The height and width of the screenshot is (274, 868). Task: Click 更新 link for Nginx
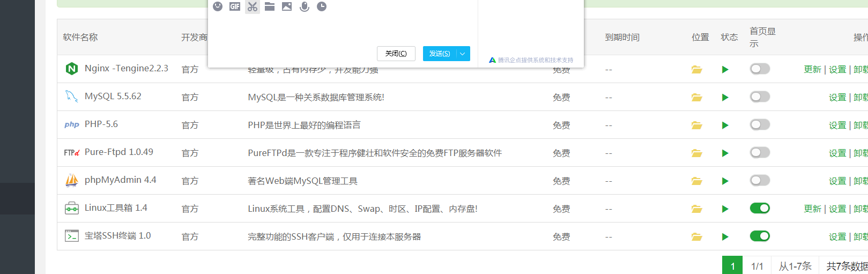point(812,69)
